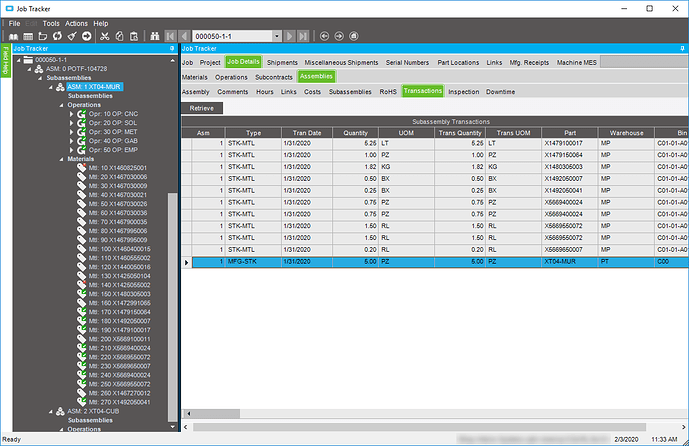Viewport: 689px width, 446px height.
Task: Select tree item Mtl: 270 X1492050041
Action: point(120,402)
